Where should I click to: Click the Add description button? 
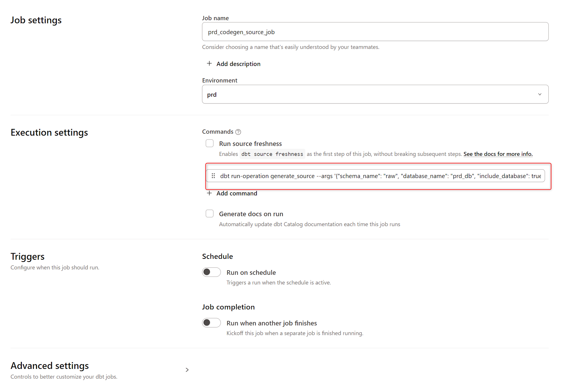pos(238,64)
